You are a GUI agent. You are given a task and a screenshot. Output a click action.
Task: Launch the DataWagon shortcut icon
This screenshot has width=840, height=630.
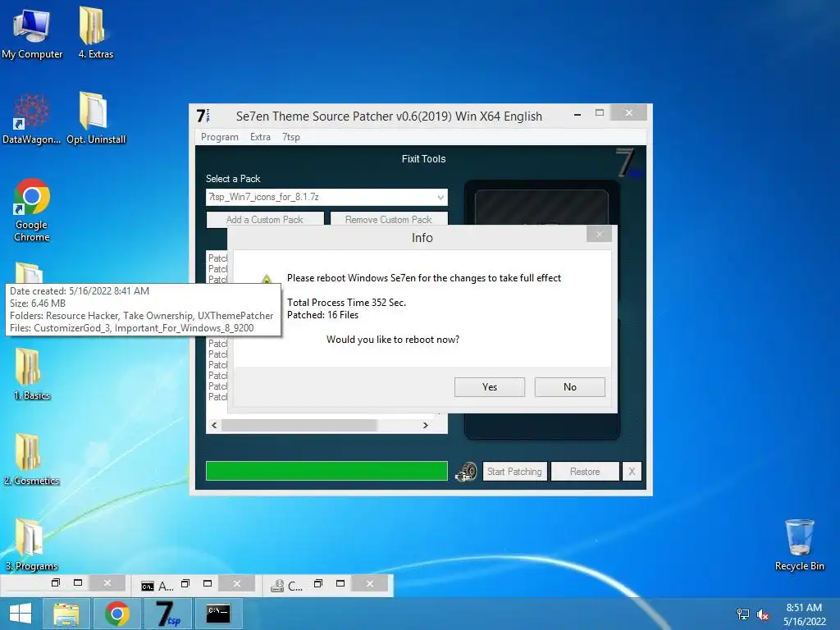pos(32,119)
